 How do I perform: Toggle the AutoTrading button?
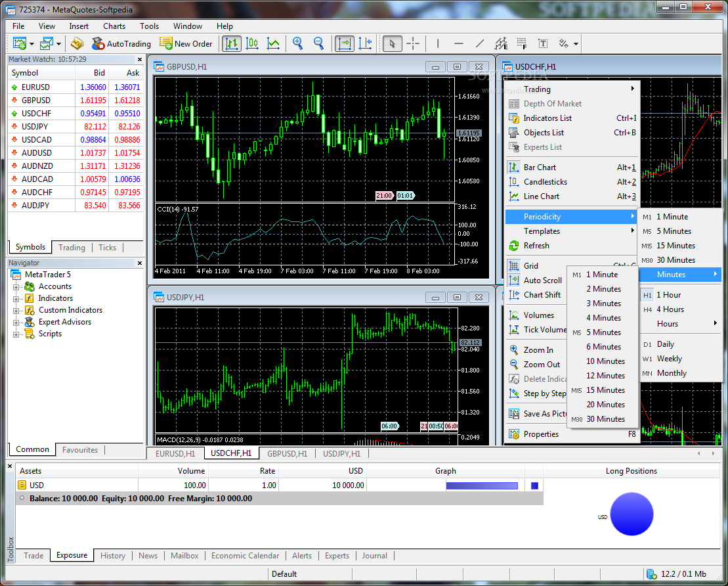(x=121, y=43)
